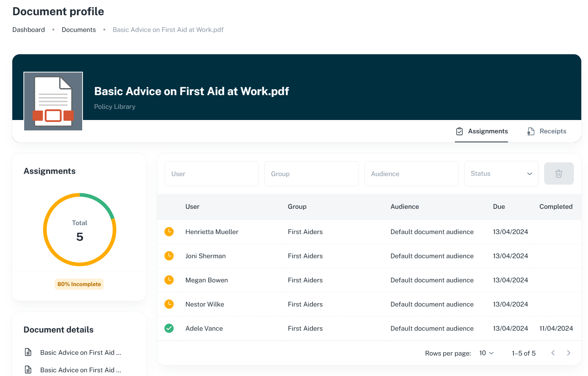Go to previous page of assignments

(x=553, y=353)
